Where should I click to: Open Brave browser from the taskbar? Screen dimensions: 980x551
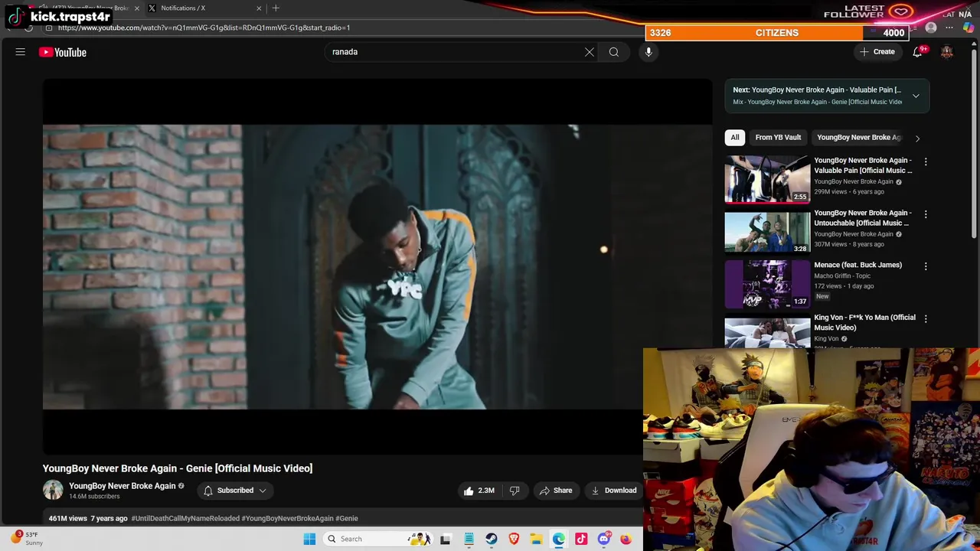coord(514,539)
